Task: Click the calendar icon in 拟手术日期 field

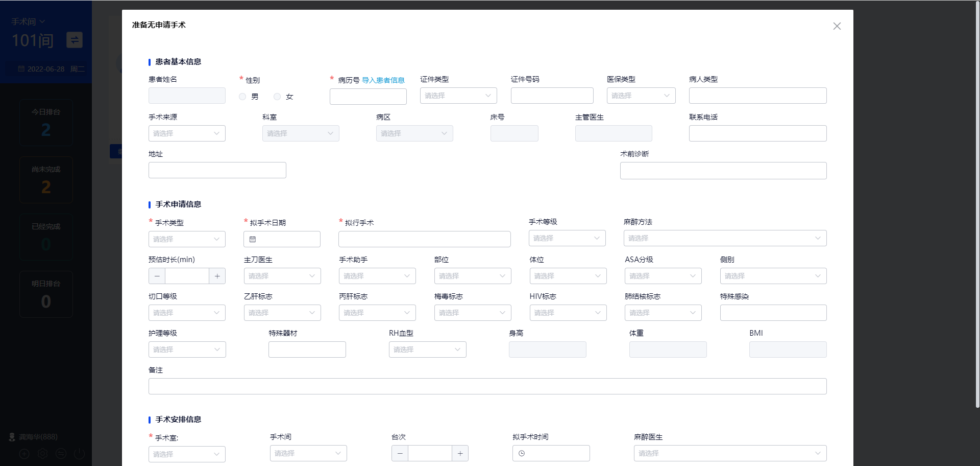Action: pos(253,239)
